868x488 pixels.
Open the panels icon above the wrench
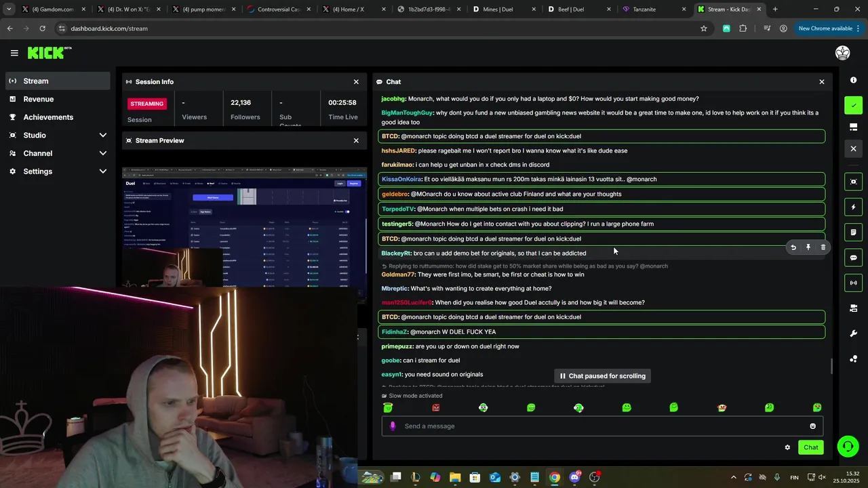tap(853, 308)
